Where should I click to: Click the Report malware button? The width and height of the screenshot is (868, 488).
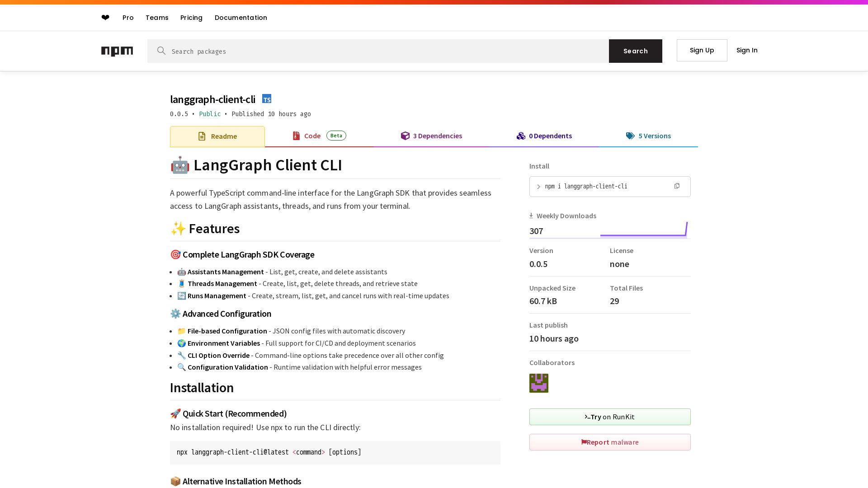pyautogui.click(x=610, y=442)
